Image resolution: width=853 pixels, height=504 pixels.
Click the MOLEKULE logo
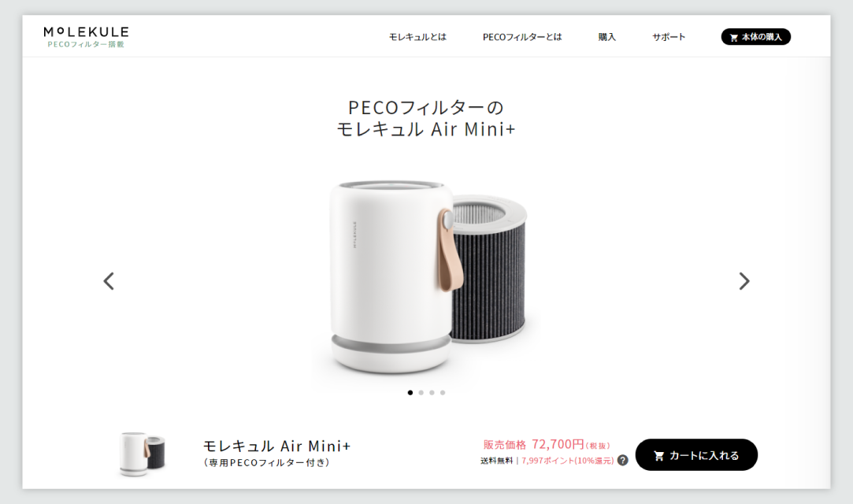tap(86, 37)
